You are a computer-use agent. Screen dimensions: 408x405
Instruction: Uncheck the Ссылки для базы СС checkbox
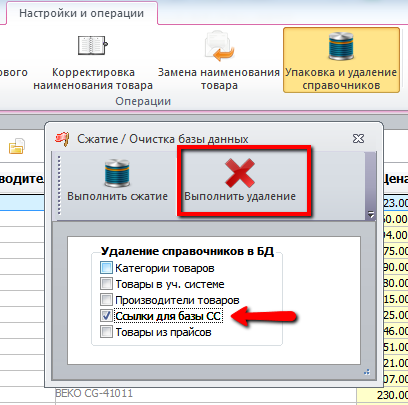[x=106, y=316]
